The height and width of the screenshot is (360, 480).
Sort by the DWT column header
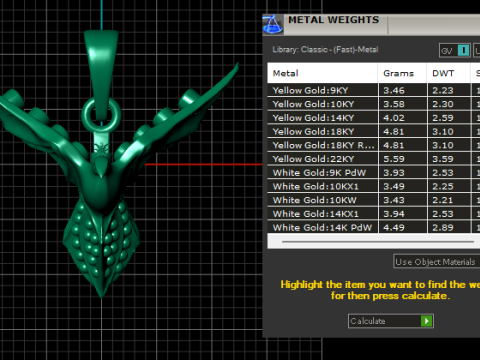448,73
